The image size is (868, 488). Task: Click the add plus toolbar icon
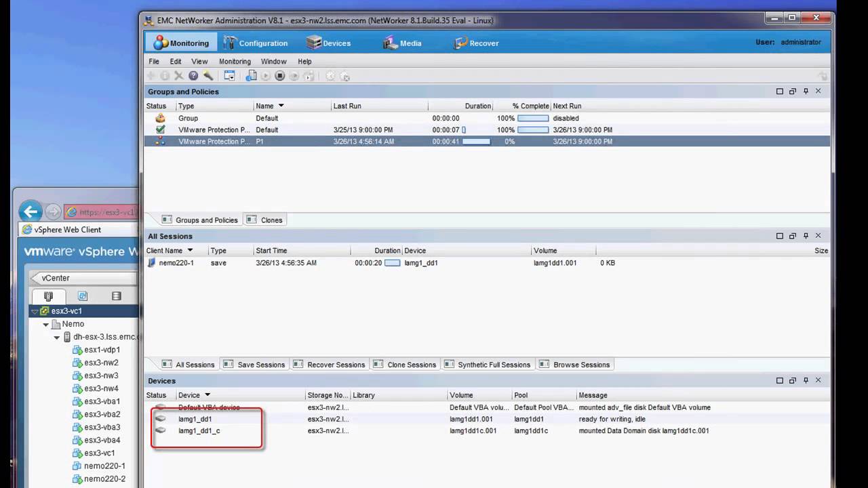pyautogui.click(x=151, y=76)
